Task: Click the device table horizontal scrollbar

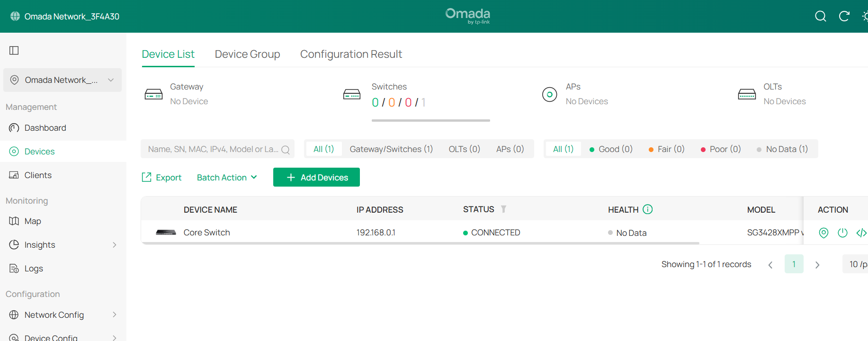Action: pyautogui.click(x=421, y=243)
